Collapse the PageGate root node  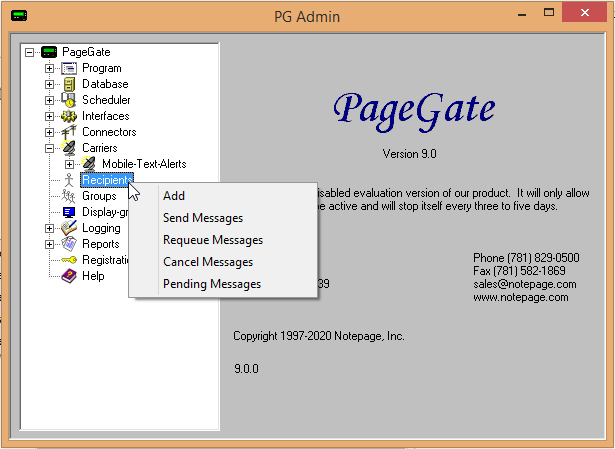pyautogui.click(x=29, y=52)
